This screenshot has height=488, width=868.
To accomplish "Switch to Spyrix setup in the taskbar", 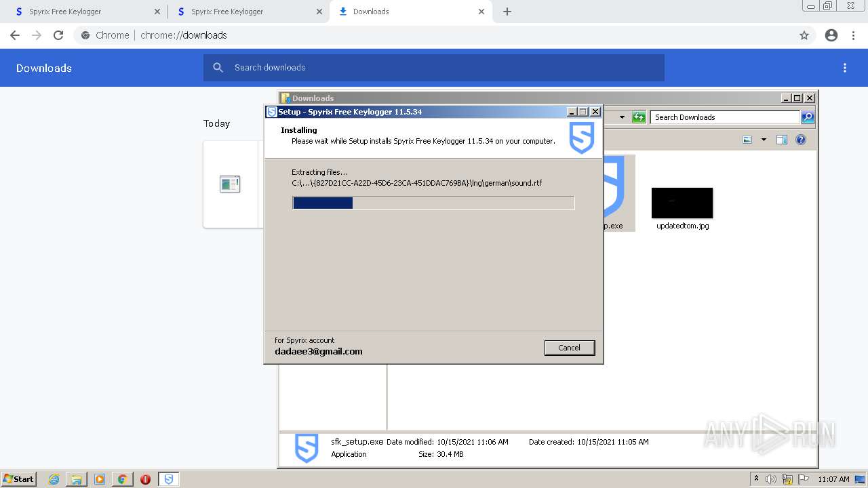I will pos(168,479).
